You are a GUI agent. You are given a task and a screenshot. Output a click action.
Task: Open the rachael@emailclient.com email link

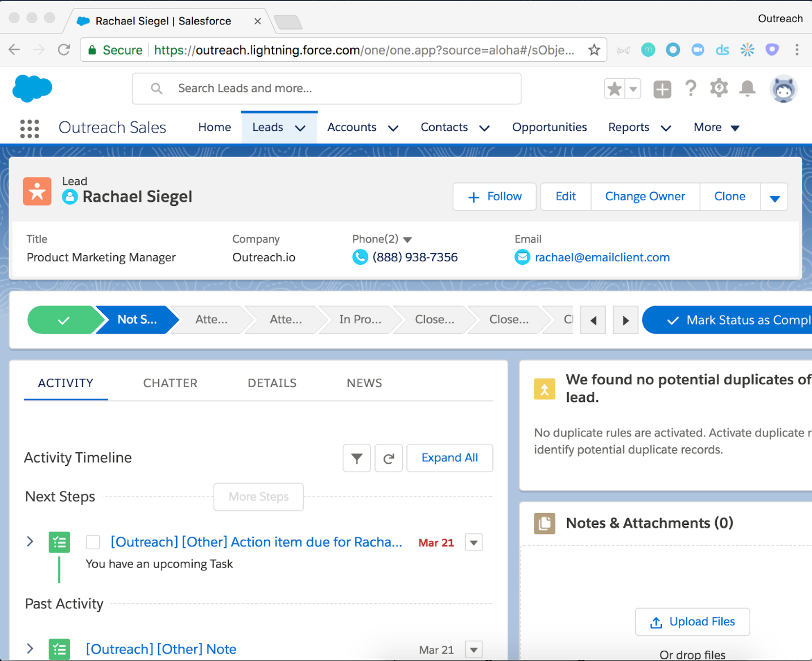click(x=602, y=257)
